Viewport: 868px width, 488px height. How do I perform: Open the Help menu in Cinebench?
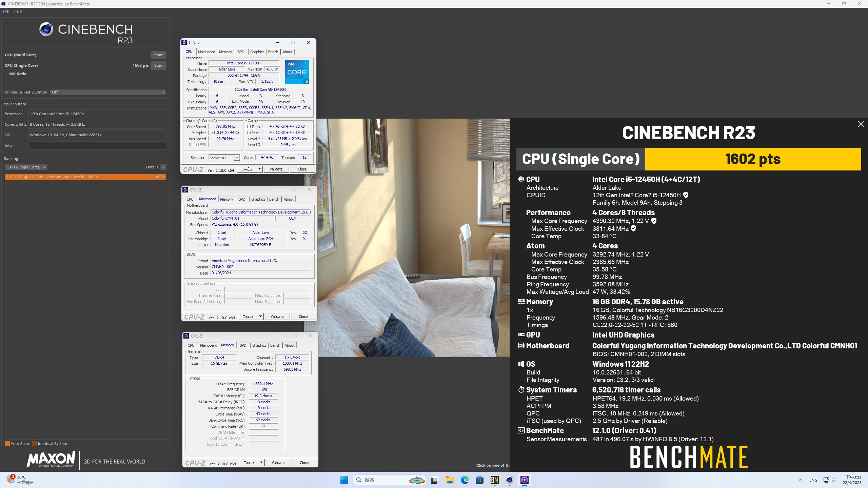[x=18, y=11]
